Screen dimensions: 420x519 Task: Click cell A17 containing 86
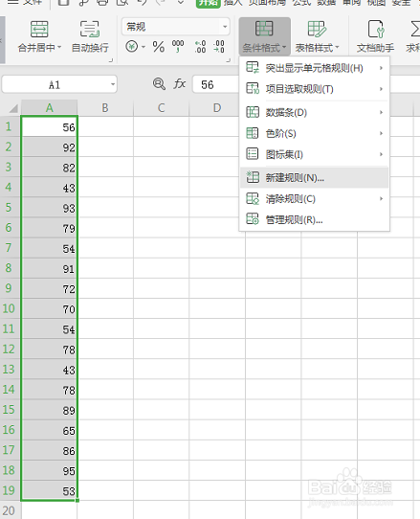pos(50,450)
